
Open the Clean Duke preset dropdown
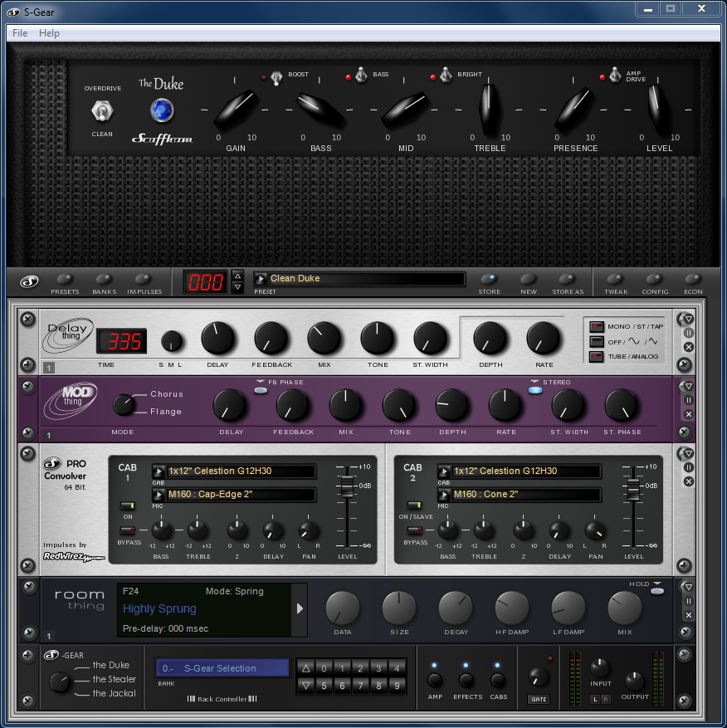[x=261, y=279]
